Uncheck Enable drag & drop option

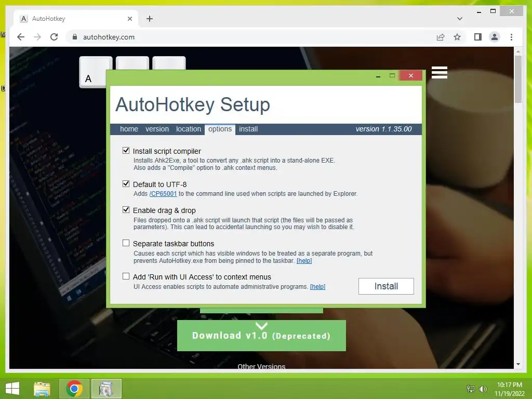point(126,210)
